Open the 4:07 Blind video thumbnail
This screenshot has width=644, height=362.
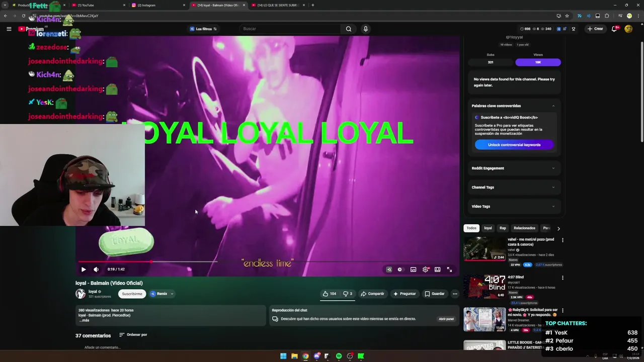pos(485,287)
